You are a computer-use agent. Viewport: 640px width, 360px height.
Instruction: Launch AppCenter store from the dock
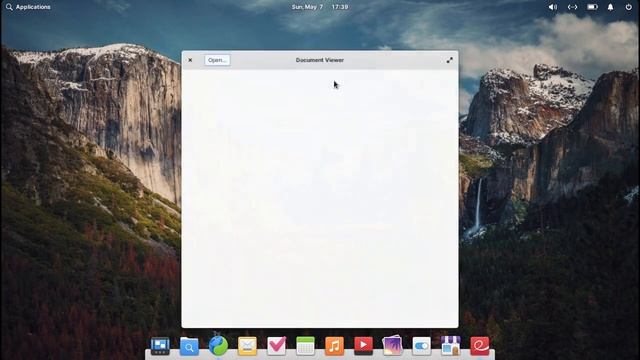(451, 346)
